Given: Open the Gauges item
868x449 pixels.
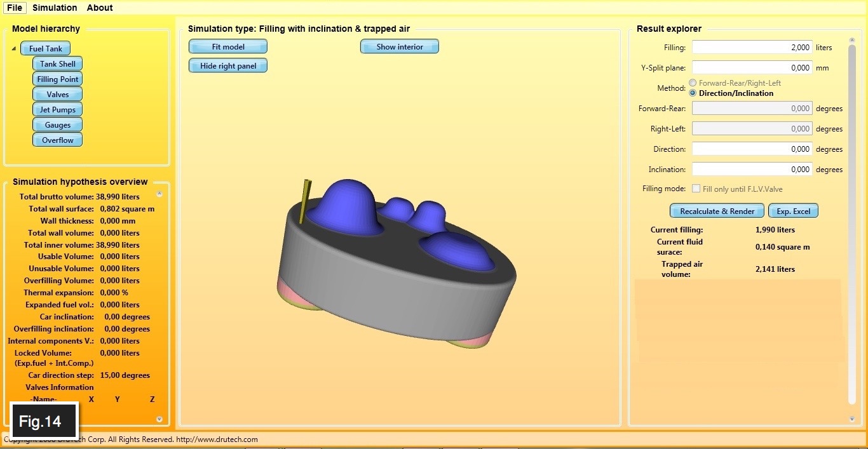Looking at the screenshot, I should pyautogui.click(x=57, y=125).
